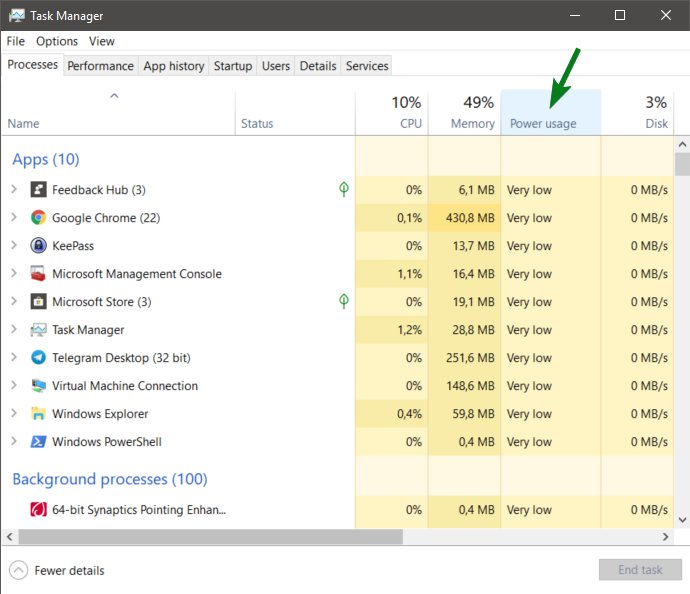This screenshot has width=690, height=594.
Task: Click the vertical scrollbar down arrow
Action: (x=682, y=520)
